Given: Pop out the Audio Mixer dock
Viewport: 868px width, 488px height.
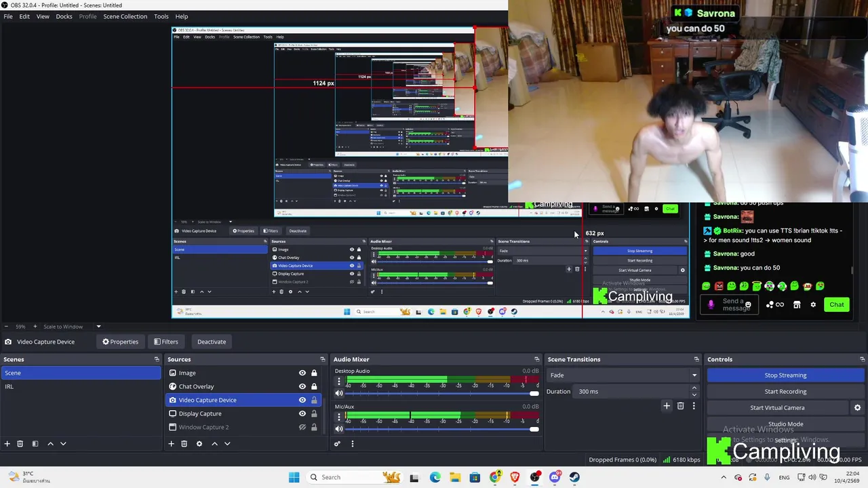Looking at the screenshot, I should (x=537, y=359).
